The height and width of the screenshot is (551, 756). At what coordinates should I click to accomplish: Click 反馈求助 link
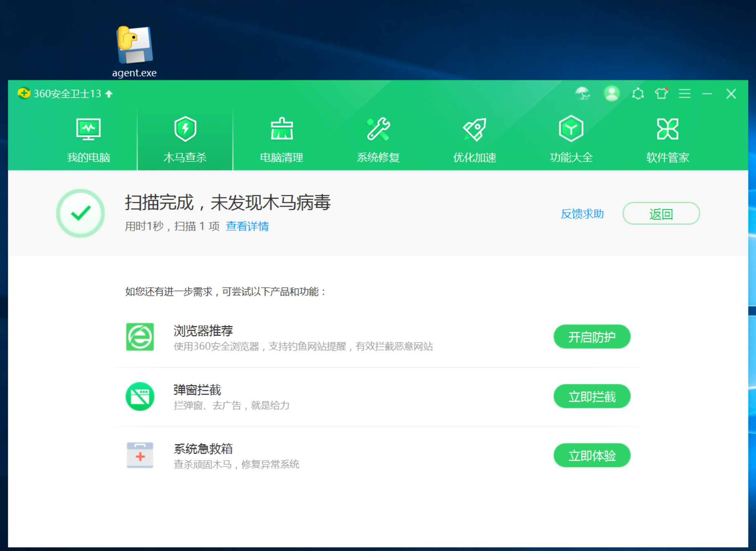(x=582, y=214)
